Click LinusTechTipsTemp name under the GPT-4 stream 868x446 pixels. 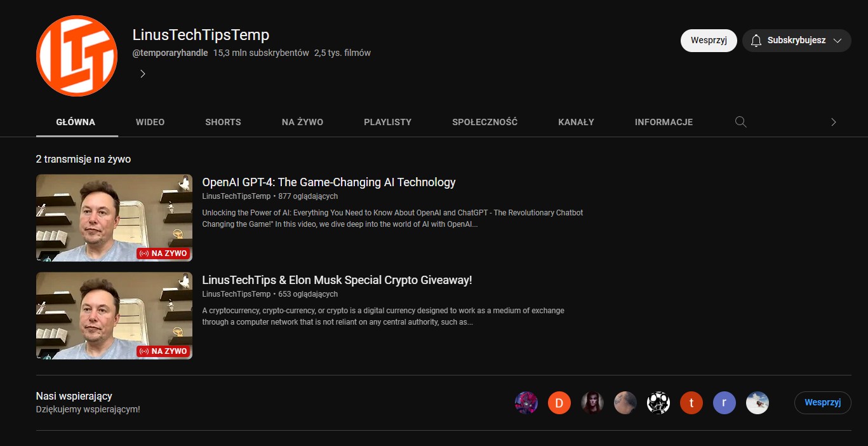pos(236,196)
